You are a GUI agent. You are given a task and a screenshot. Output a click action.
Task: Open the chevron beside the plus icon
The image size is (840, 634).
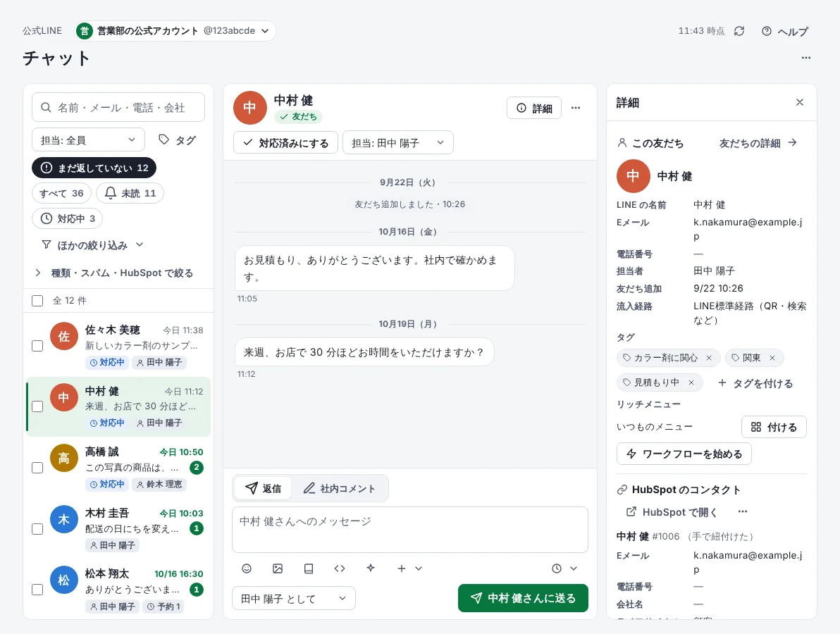pyautogui.click(x=419, y=568)
